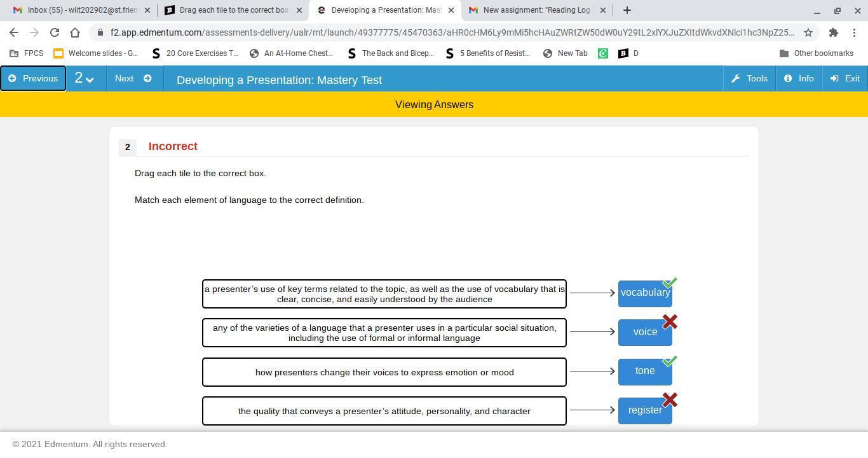Open the Chrome three-dot menu
The image size is (868, 458).
[854, 32]
